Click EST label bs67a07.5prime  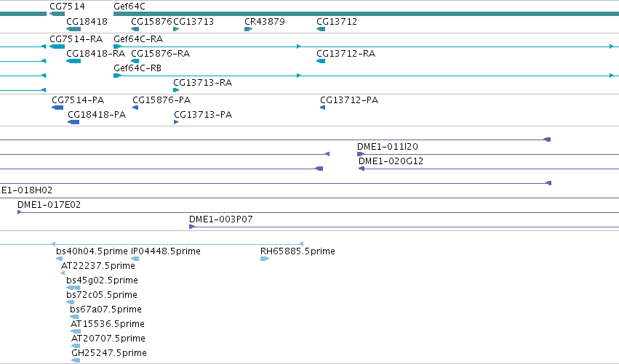pyautogui.click(x=105, y=310)
